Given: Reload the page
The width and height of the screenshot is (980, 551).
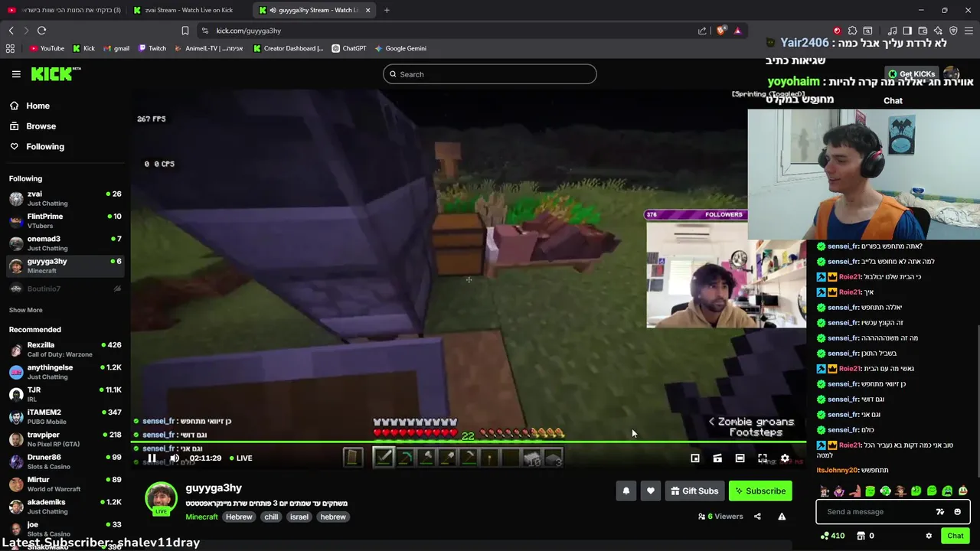Looking at the screenshot, I should [x=41, y=31].
